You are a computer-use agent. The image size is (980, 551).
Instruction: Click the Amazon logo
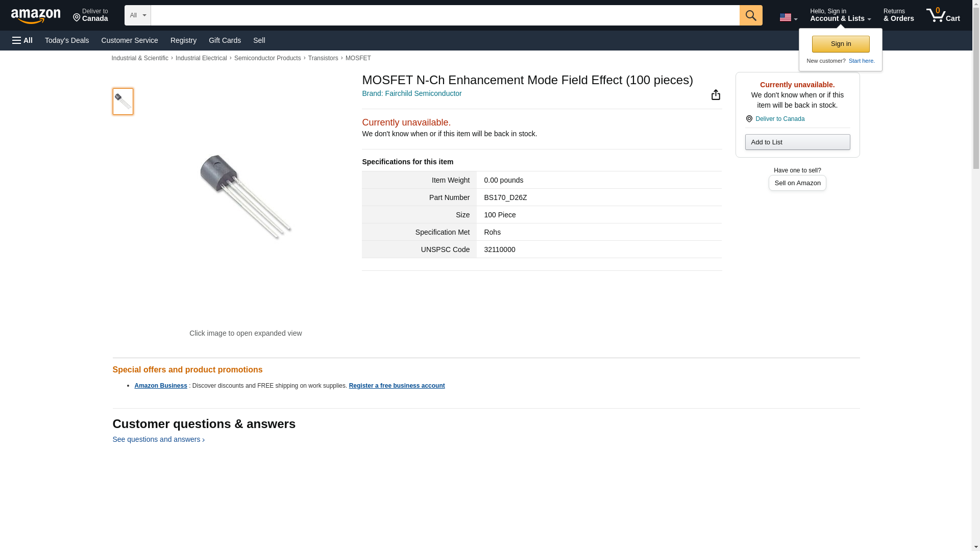(36, 16)
